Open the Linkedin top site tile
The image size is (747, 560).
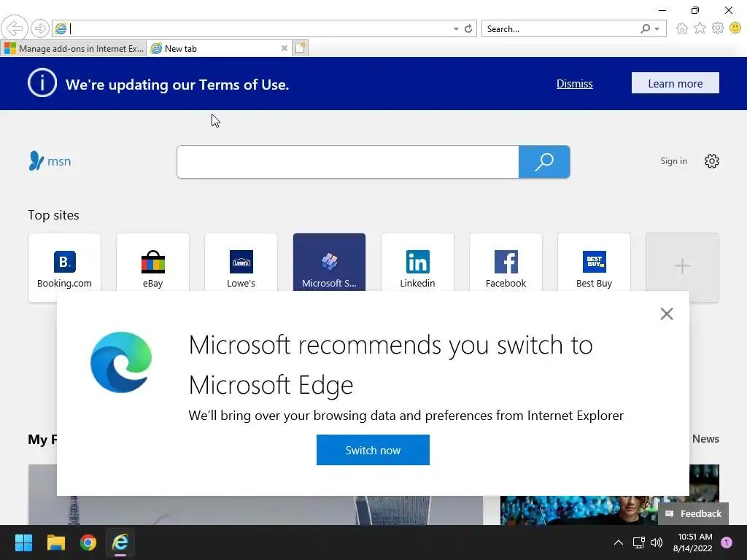tap(418, 262)
